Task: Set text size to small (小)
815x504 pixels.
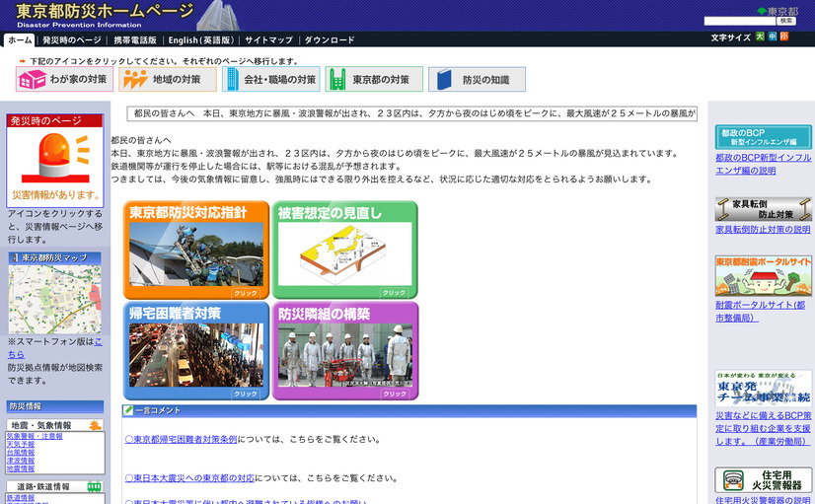Action: coord(784,36)
